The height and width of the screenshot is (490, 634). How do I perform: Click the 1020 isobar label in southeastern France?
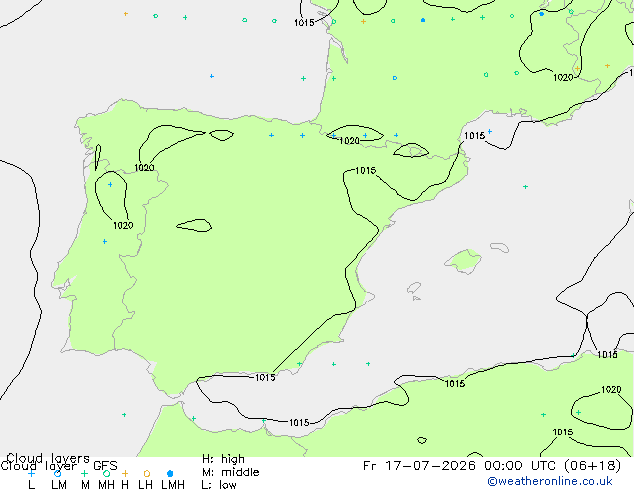pyautogui.click(x=563, y=77)
